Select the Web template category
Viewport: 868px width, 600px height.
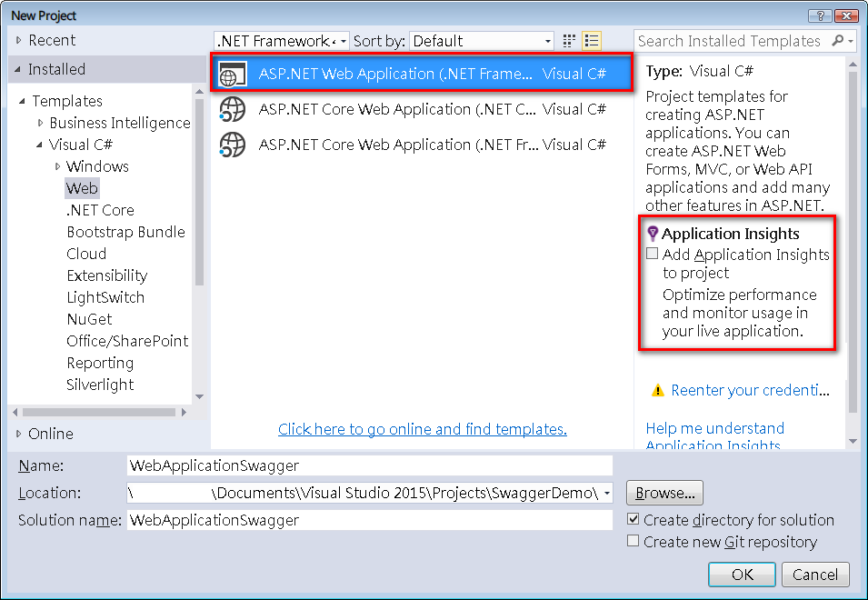[x=82, y=188]
